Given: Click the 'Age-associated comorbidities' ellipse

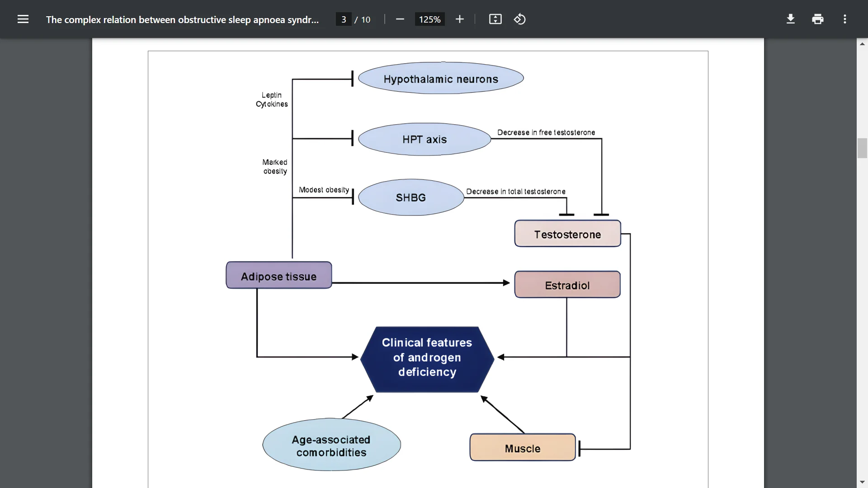Looking at the screenshot, I should click(x=331, y=445).
